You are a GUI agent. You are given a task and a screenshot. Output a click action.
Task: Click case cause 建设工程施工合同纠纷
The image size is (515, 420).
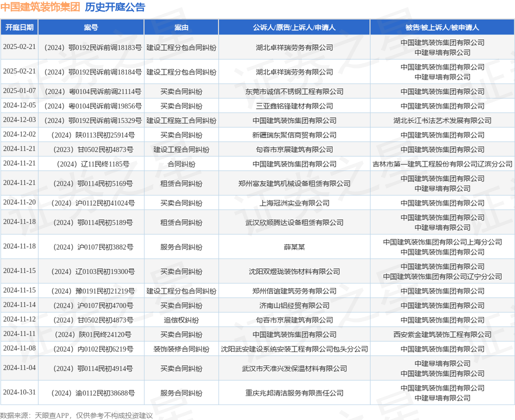[x=181, y=120]
